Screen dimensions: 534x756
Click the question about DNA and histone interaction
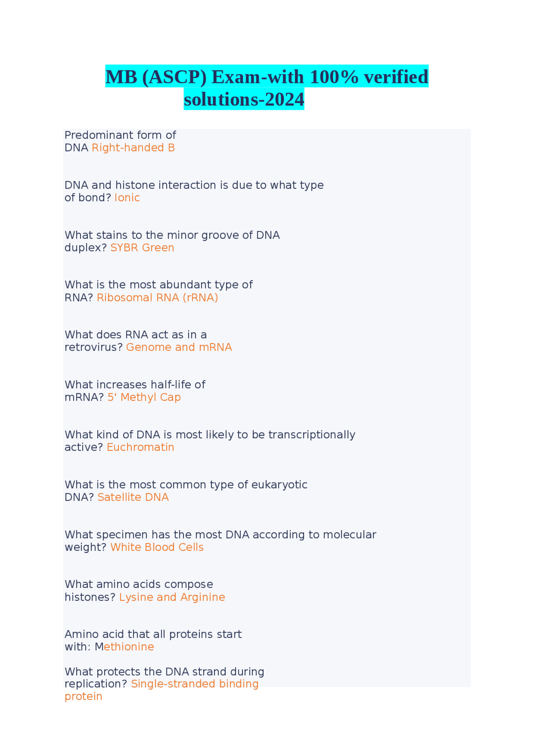[194, 185]
